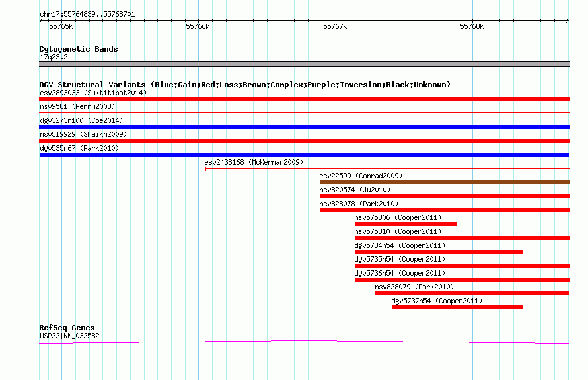Click the chr17:55764839..55768701 coordinate text
This screenshot has width=588, height=380.
click(x=87, y=15)
